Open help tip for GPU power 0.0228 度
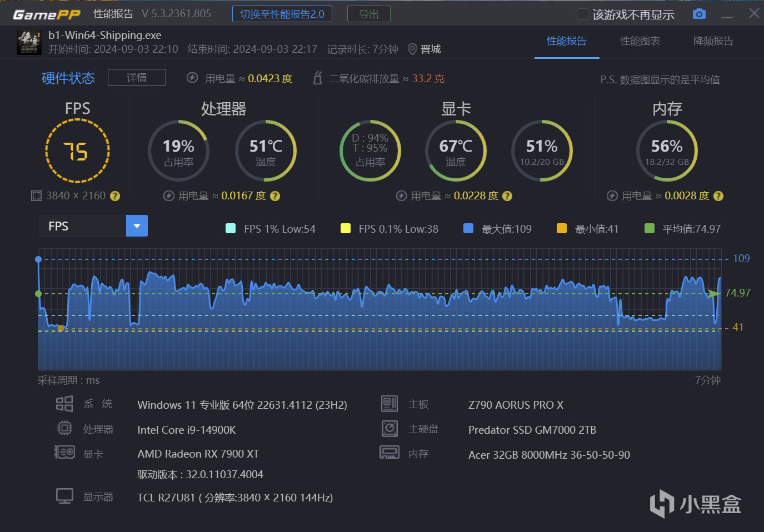Viewport: 764px width, 532px height. pos(507,196)
